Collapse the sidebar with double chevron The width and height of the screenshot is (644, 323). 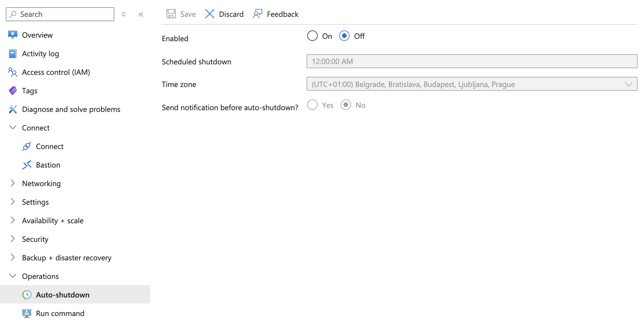tap(141, 14)
